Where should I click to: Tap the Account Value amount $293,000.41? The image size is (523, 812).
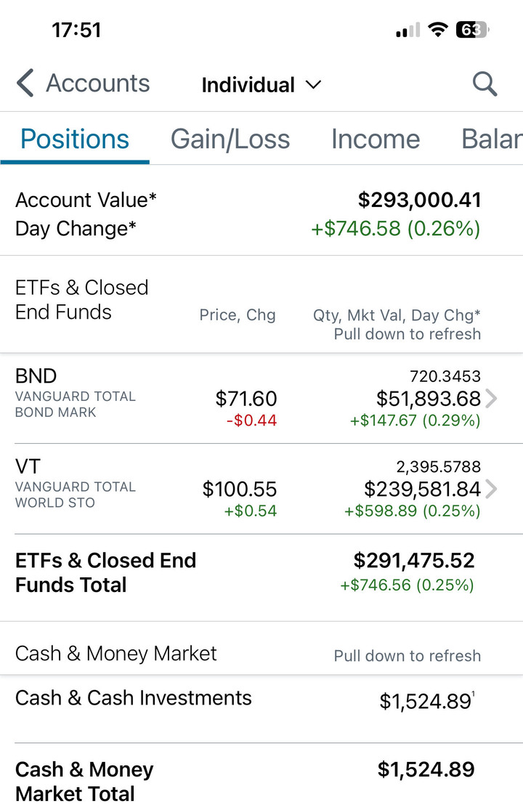click(x=419, y=200)
